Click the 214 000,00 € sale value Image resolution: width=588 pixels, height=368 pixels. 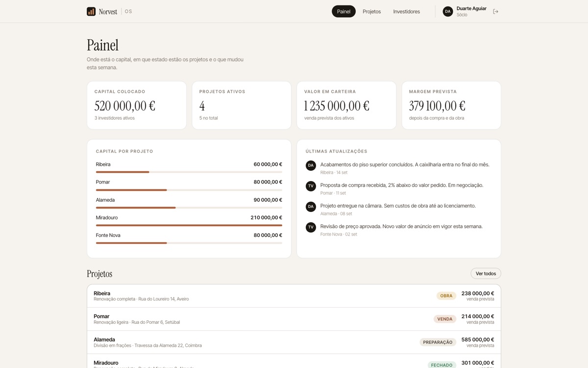pos(478,316)
